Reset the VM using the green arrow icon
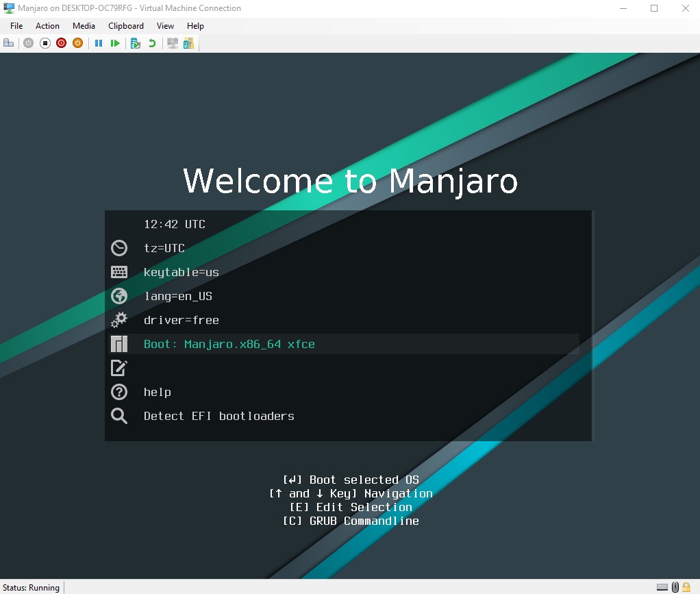 115,43
